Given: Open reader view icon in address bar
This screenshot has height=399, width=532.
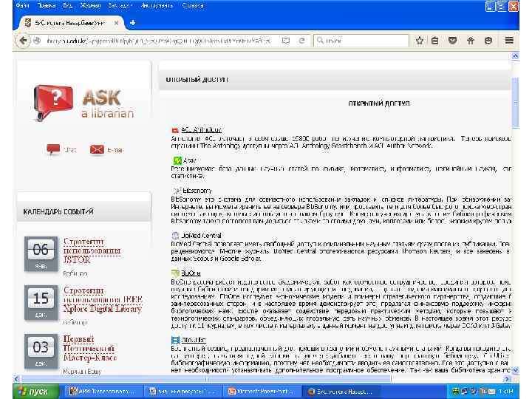Looking at the screenshot, I should [286, 41].
